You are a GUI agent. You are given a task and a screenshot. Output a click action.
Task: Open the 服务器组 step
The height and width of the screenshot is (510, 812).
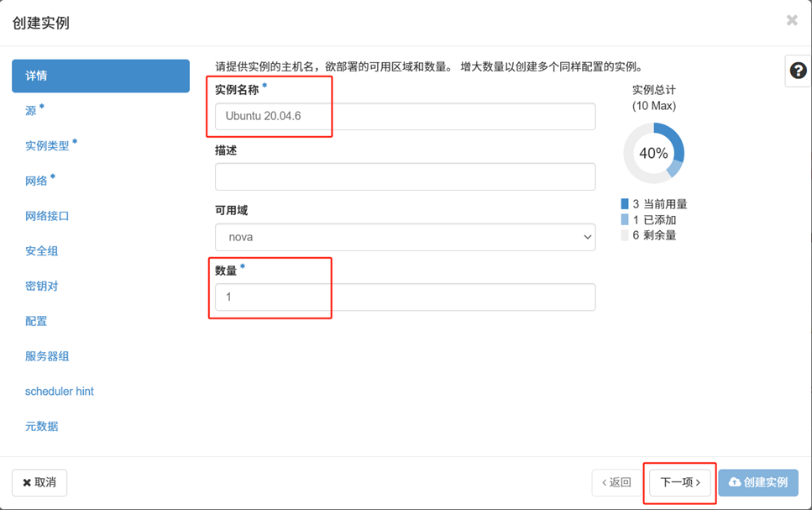pyautogui.click(x=47, y=356)
